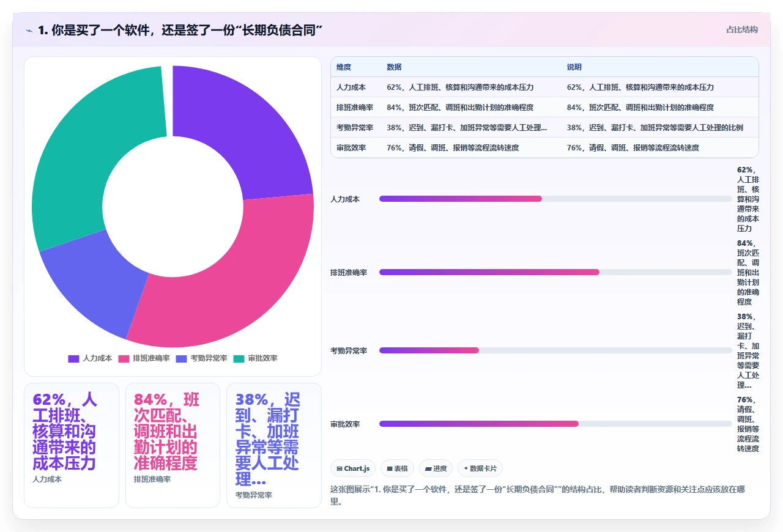Click the 审批效率 progress bar
The height and width of the screenshot is (532, 783).
tap(555, 424)
